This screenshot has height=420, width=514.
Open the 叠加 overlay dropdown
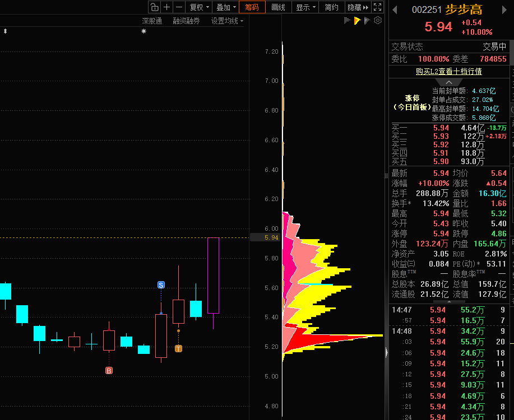pos(226,7)
